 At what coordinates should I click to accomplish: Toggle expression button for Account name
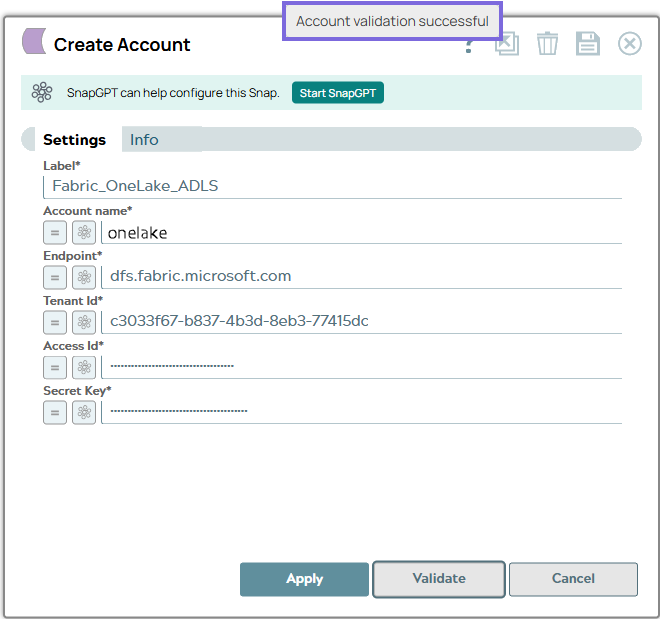coord(55,233)
